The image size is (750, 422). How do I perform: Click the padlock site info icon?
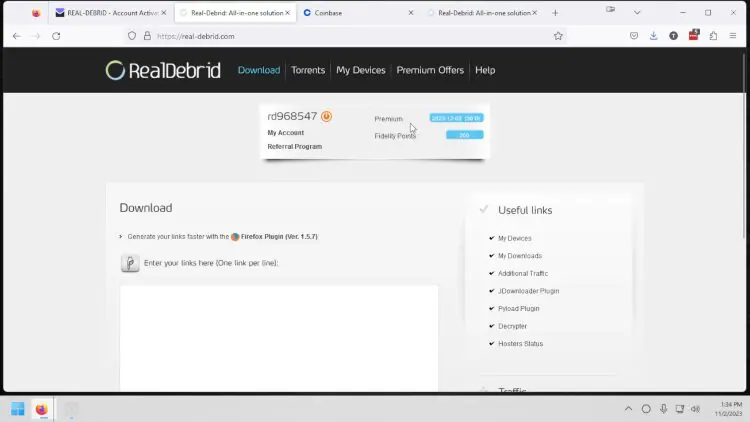[147, 36]
